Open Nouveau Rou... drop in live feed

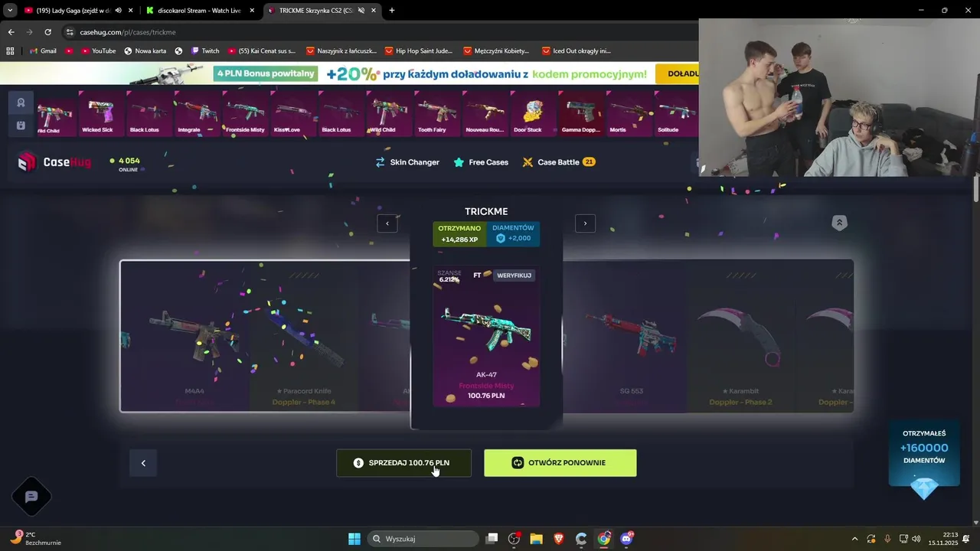click(485, 114)
